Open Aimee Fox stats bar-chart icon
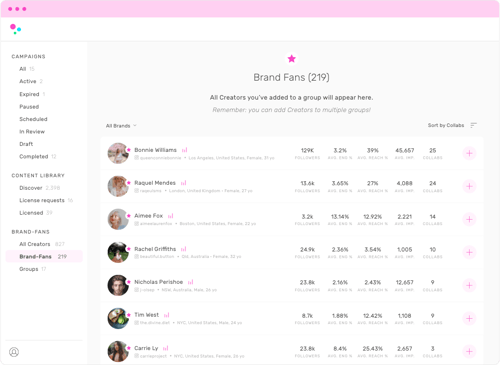Screen dimensions: 500x365 coord(171,216)
